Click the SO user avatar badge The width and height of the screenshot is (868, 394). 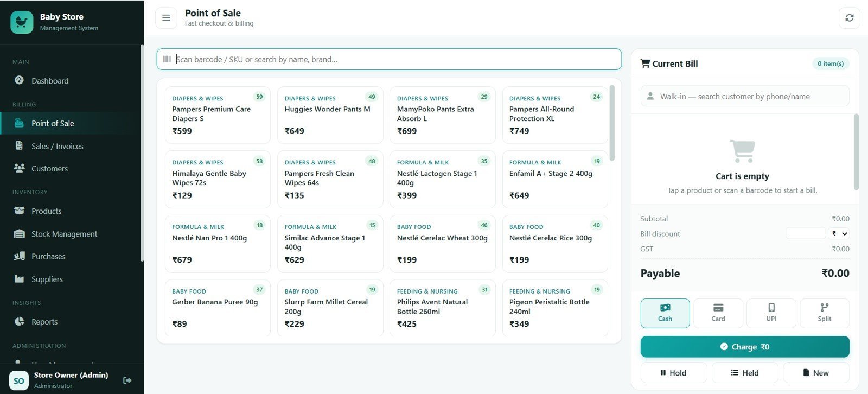[19, 380]
